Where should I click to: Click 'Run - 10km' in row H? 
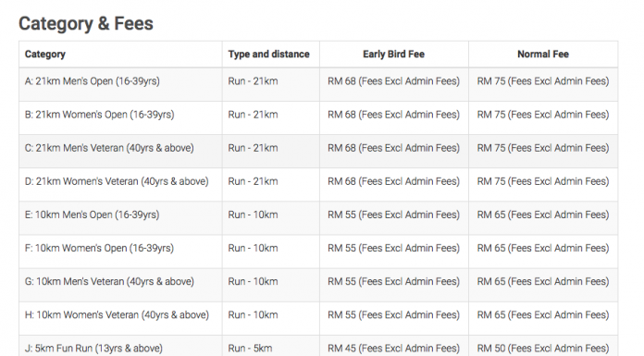[x=253, y=315]
